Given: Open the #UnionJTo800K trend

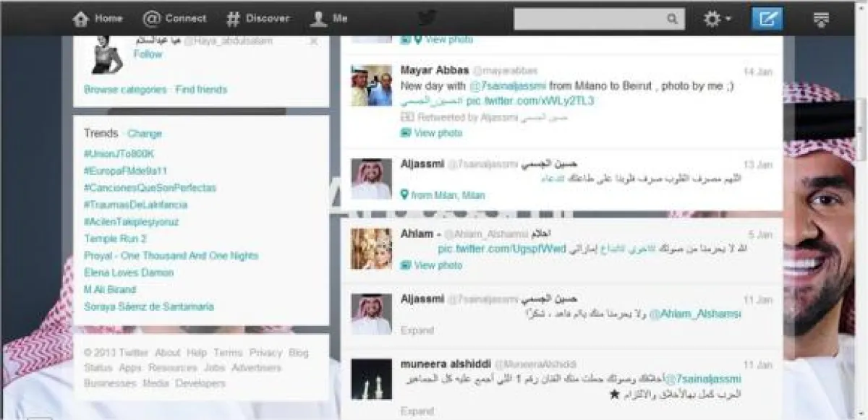Looking at the screenshot, I should point(119,153).
